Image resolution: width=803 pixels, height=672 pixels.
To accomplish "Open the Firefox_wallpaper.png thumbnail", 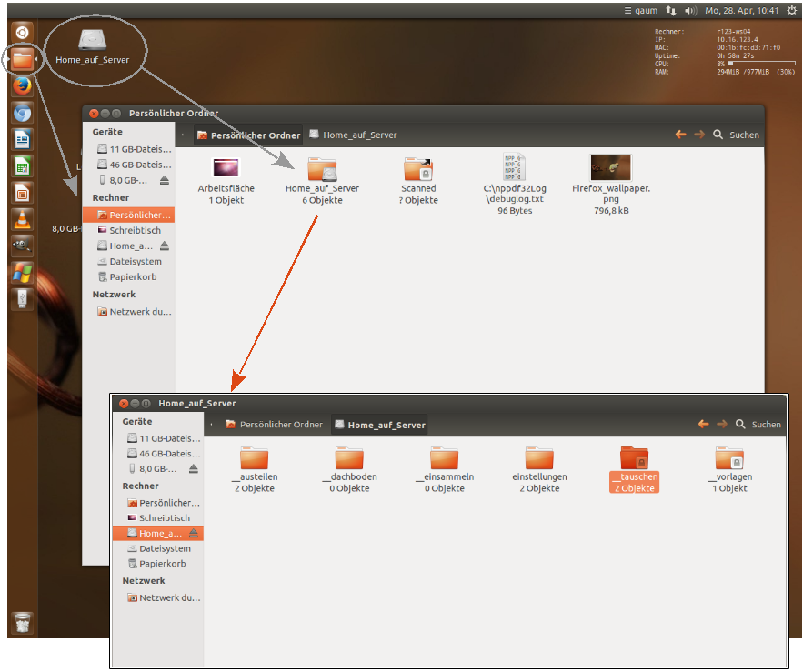I will pyautogui.click(x=610, y=167).
